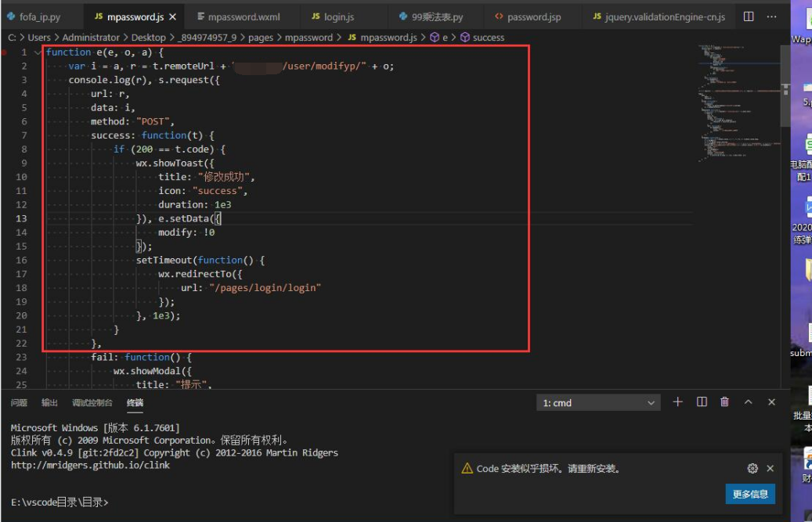Select the Administrator breadcrumb segment
Viewport: 812px width, 522px height.
tap(91, 38)
